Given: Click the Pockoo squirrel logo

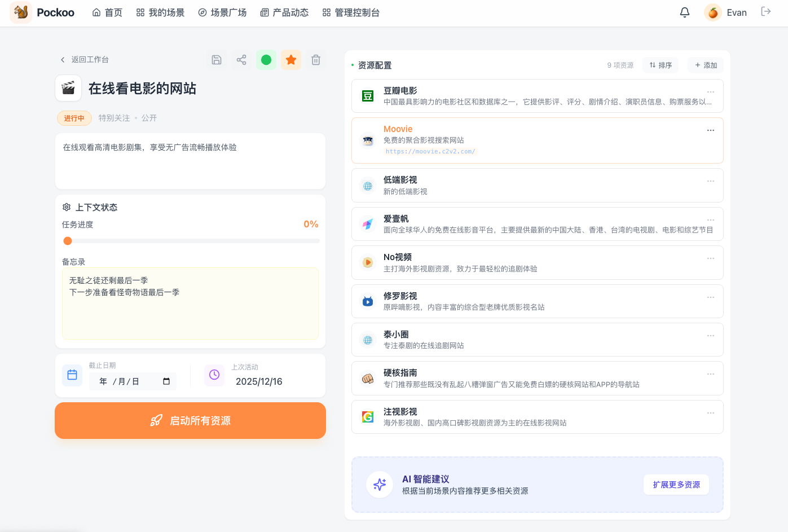Looking at the screenshot, I should pyautogui.click(x=21, y=12).
